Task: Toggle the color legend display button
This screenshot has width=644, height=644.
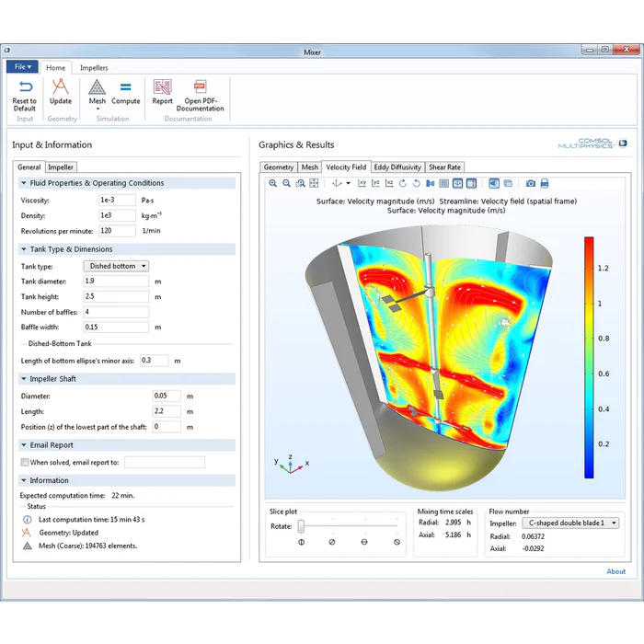Action: click(x=471, y=184)
